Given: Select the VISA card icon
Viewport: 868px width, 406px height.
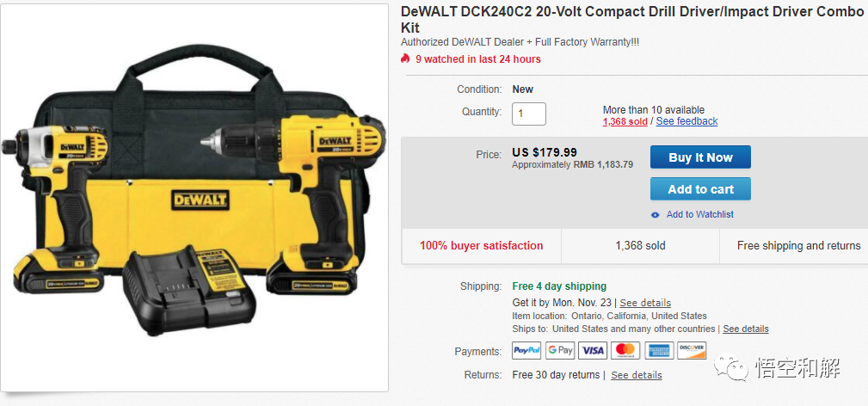Looking at the screenshot, I should point(593,350).
